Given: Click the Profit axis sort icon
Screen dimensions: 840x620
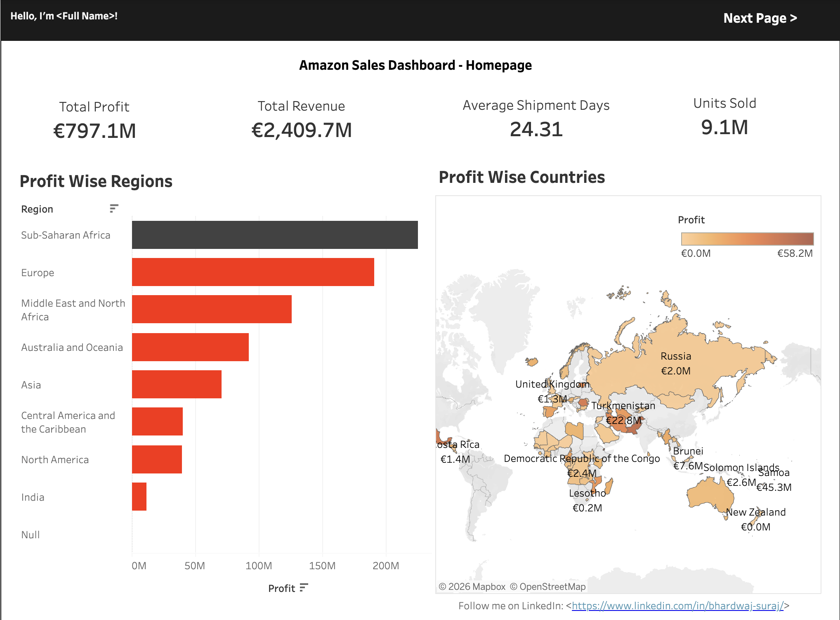Looking at the screenshot, I should 304,587.
